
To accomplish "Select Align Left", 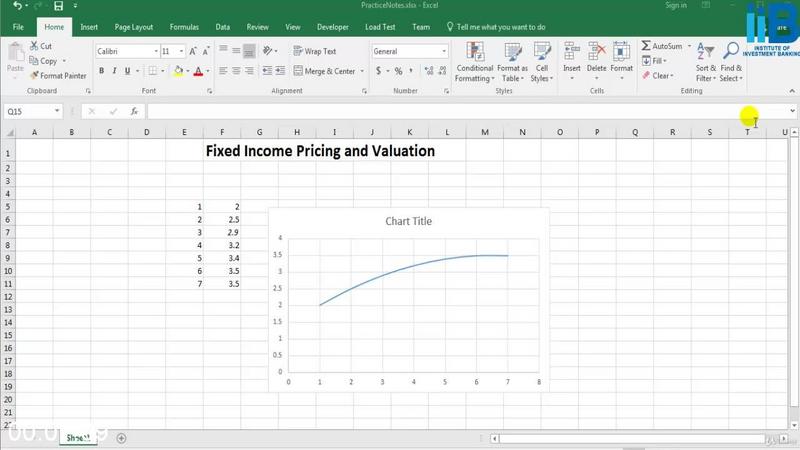I will [x=223, y=71].
